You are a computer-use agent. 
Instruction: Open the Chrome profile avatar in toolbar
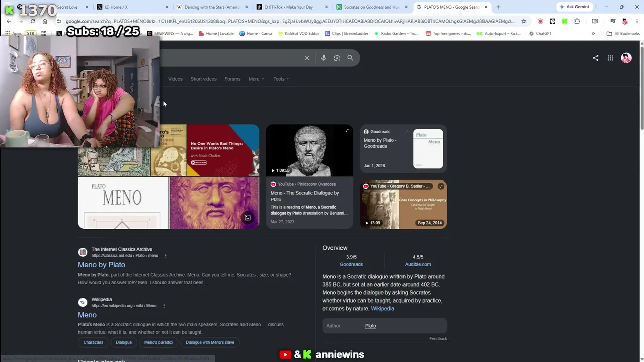click(x=625, y=21)
